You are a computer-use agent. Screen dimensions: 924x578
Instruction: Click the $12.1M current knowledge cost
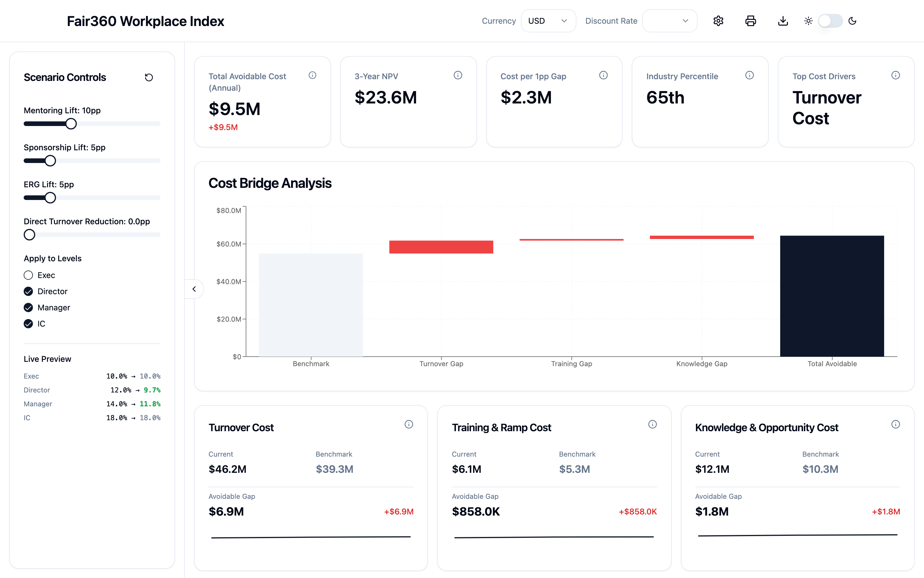(x=712, y=469)
